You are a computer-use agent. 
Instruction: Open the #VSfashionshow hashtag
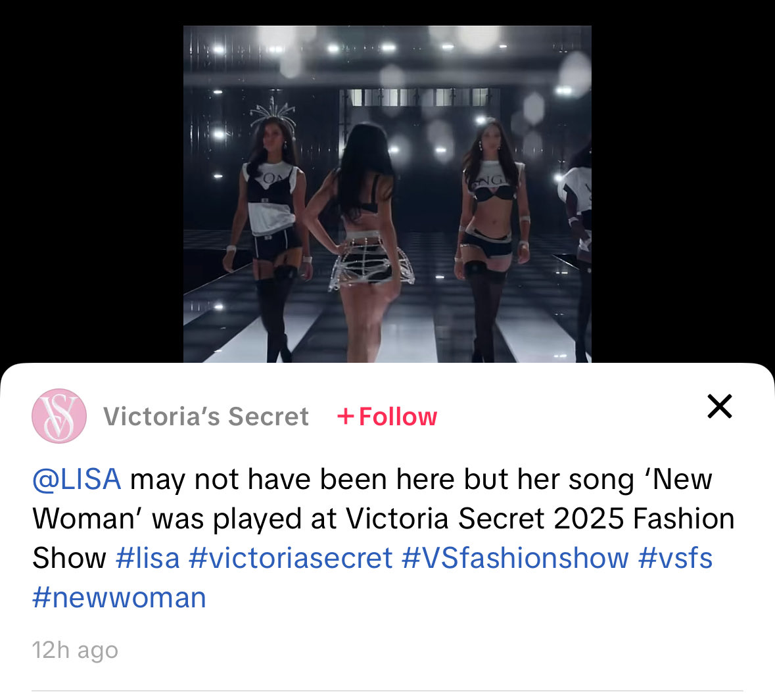[515, 558]
